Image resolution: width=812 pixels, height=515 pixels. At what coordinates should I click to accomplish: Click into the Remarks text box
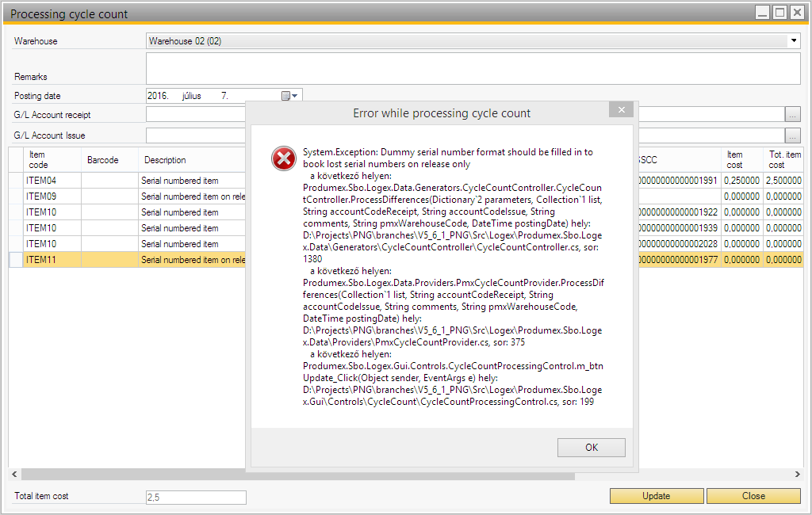point(473,68)
